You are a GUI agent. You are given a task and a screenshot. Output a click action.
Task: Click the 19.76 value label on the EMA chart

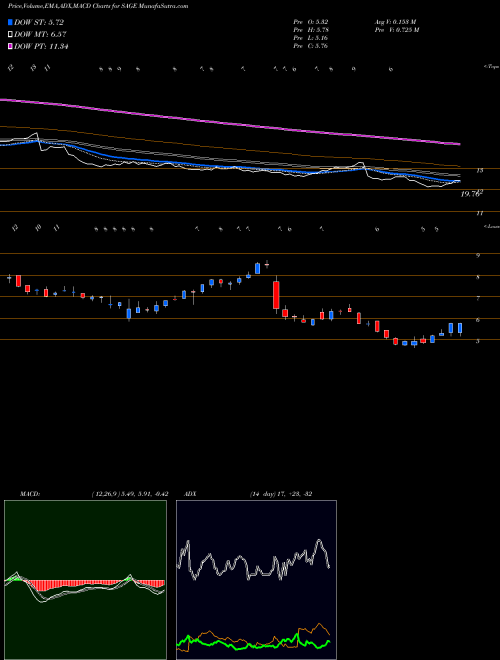(x=470, y=194)
